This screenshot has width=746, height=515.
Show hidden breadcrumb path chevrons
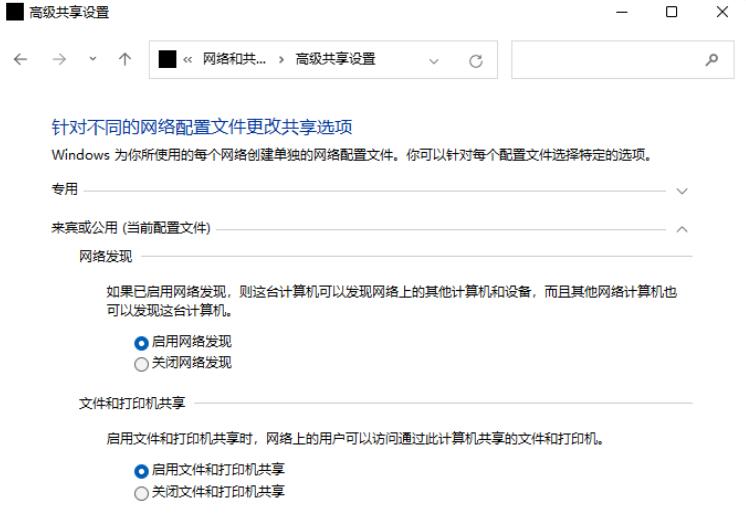click(x=187, y=59)
